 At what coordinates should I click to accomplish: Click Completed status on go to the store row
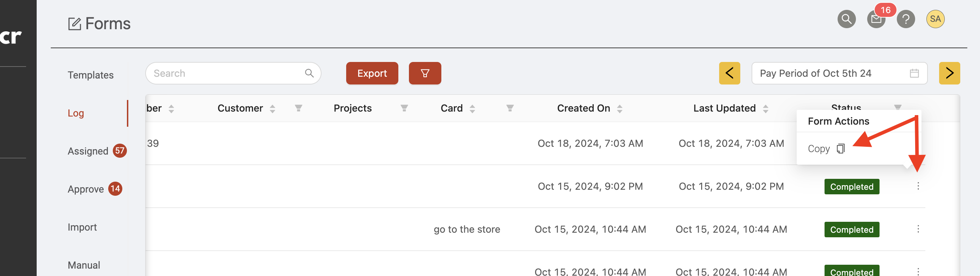pos(852,229)
